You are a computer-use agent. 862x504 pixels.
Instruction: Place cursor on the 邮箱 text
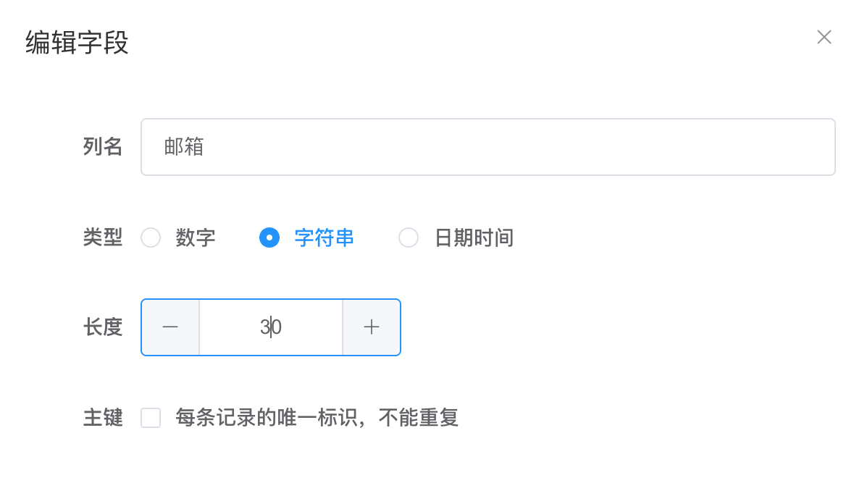coord(184,147)
